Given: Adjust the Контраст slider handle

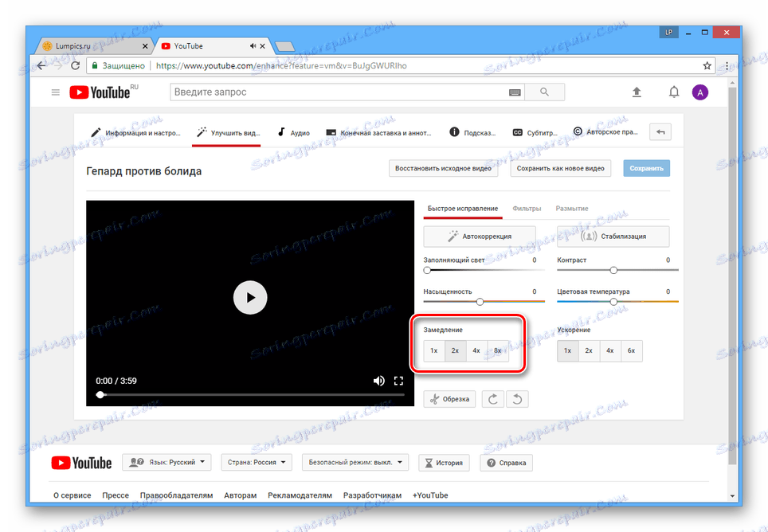Looking at the screenshot, I should click(613, 270).
